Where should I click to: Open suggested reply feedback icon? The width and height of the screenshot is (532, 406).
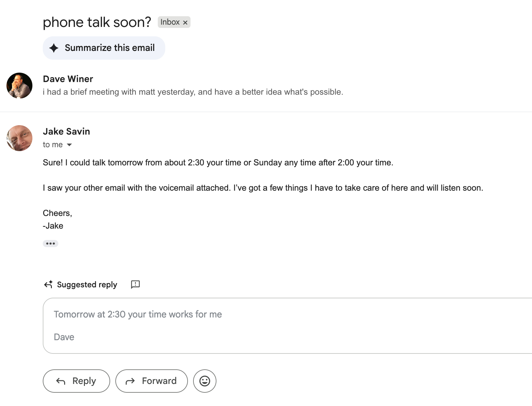(x=135, y=284)
